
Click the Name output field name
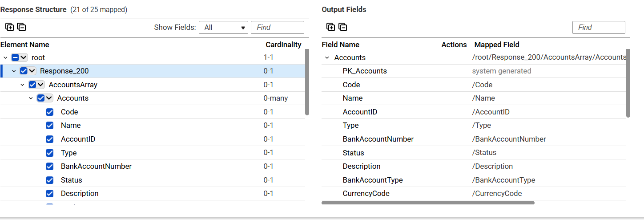(x=353, y=98)
